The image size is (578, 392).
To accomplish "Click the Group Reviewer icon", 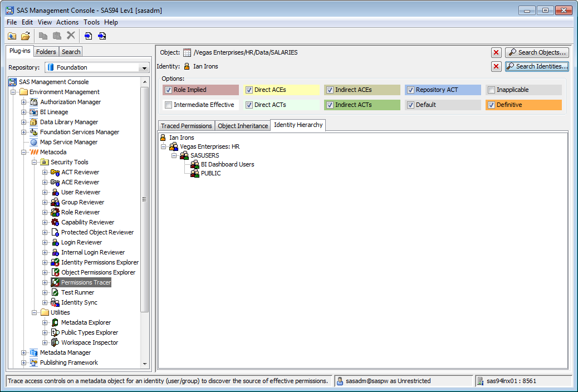I will [x=55, y=202].
